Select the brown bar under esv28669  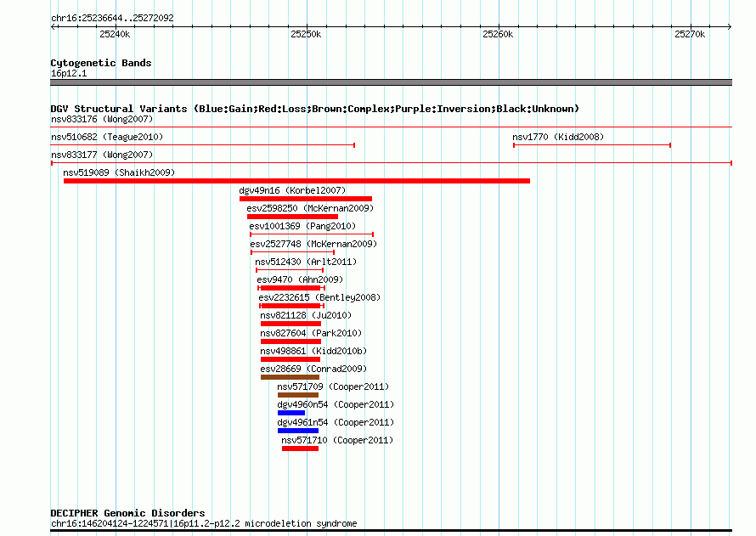[291, 377]
